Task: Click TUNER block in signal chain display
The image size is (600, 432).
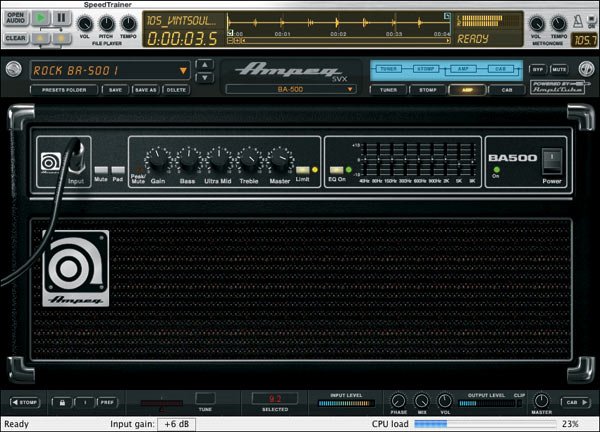Action: [x=388, y=69]
